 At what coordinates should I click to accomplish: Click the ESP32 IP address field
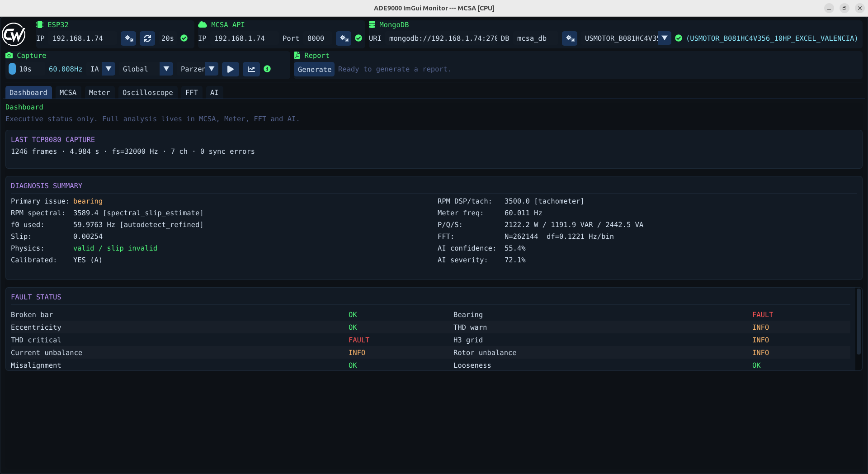[84, 38]
